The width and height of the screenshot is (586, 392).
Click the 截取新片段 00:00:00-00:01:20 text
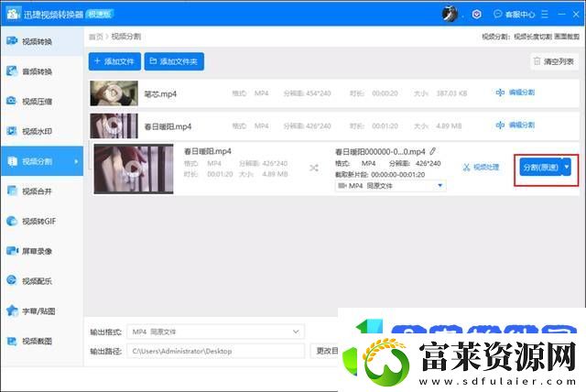click(380, 175)
